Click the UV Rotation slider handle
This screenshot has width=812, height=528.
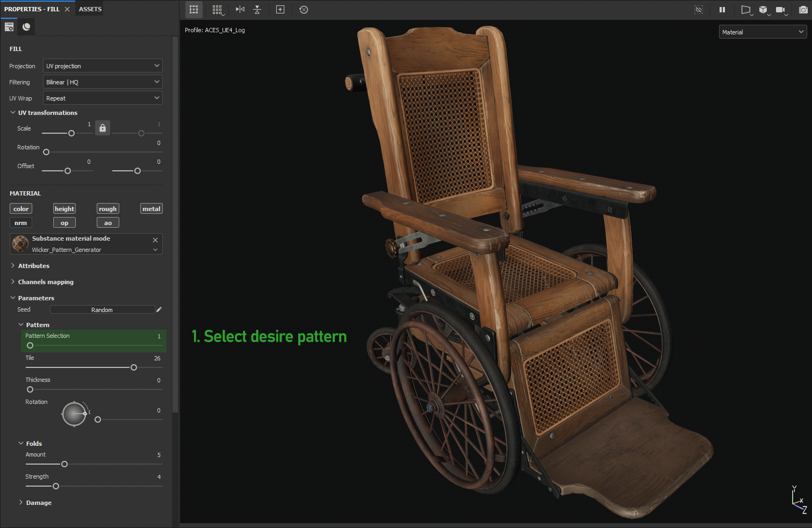tap(46, 152)
